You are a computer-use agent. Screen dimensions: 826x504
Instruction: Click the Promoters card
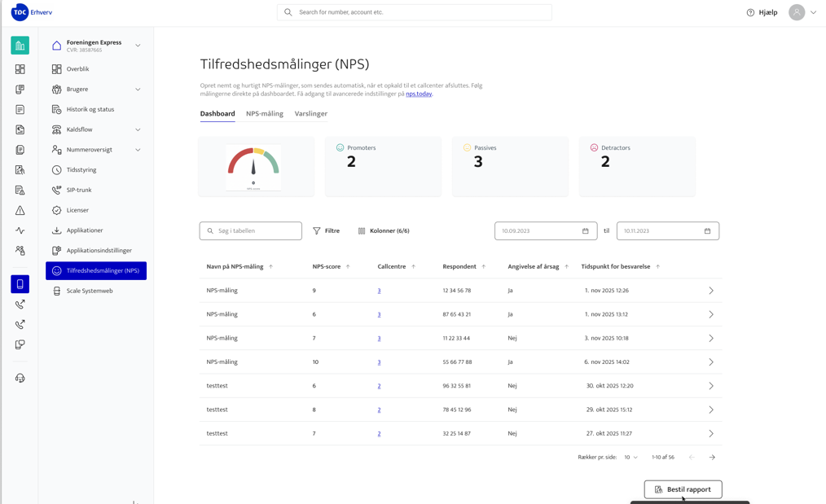coord(383,166)
